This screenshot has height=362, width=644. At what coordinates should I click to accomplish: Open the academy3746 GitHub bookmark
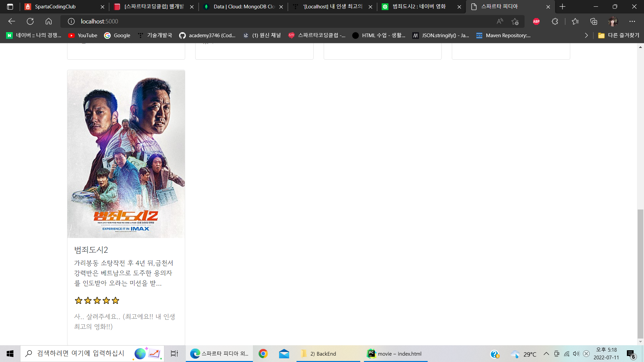pos(207,36)
